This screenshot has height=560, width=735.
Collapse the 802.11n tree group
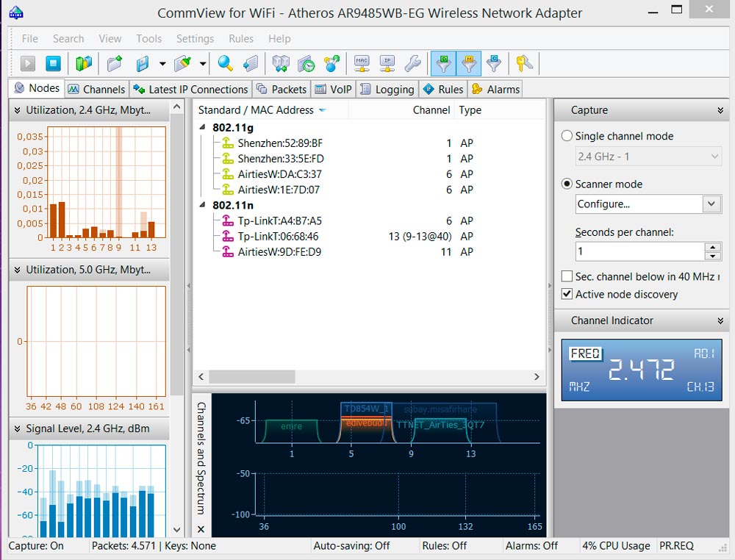click(203, 205)
